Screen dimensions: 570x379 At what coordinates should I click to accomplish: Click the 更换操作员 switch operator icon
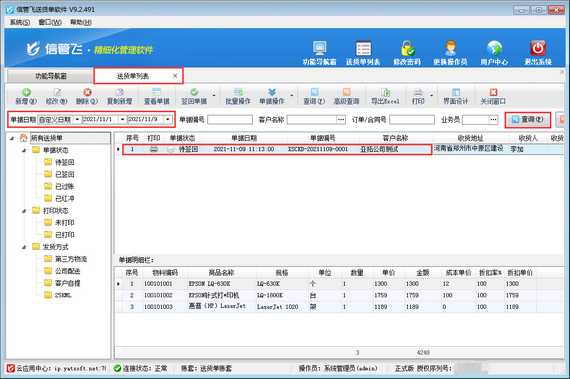(x=450, y=48)
